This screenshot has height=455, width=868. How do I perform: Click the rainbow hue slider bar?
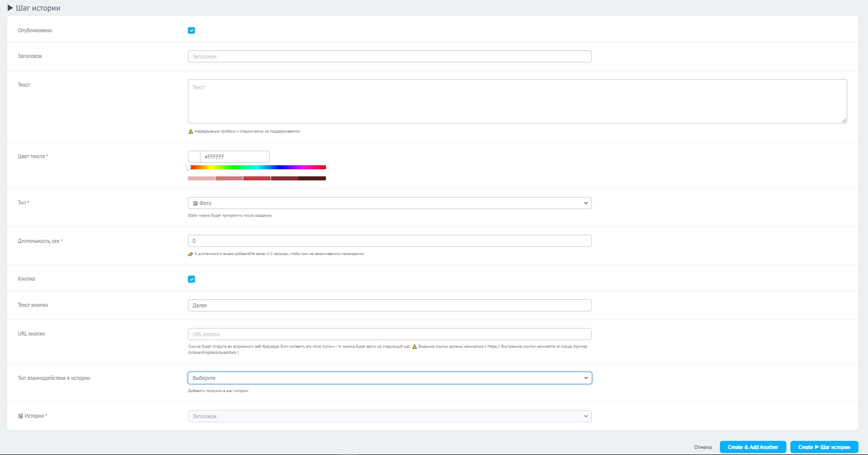point(257,167)
